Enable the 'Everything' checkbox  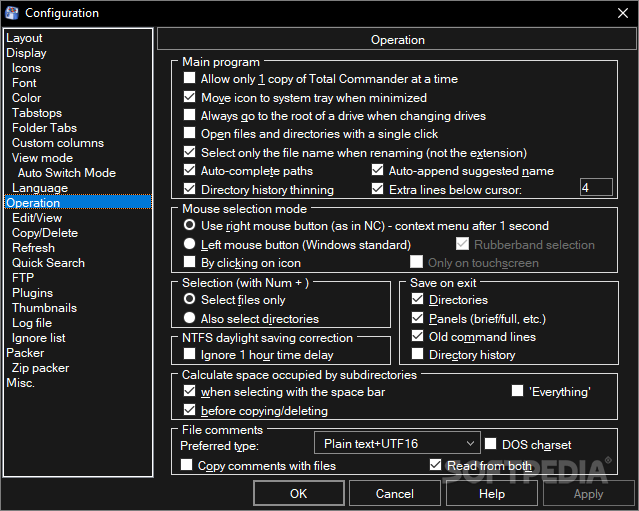point(518,391)
